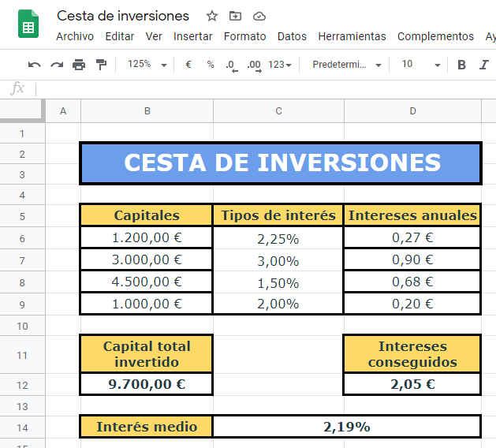Click the formula bar input
Viewport: 496px width, 448px height.
[x=260, y=88]
